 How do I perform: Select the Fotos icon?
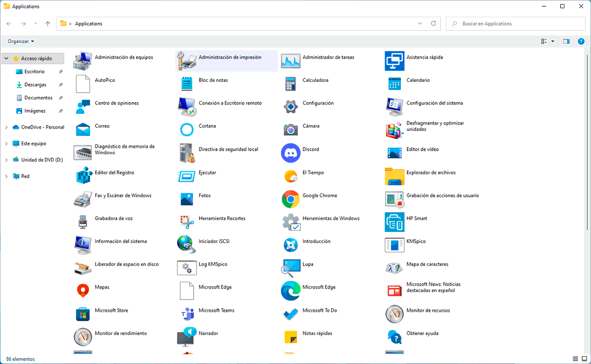point(187,199)
